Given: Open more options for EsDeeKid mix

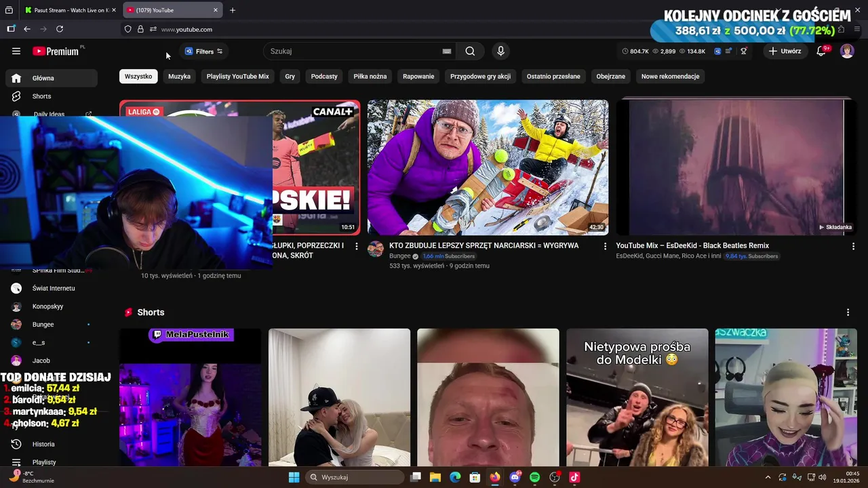Looking at the screenshot, I should click(853, 247).
